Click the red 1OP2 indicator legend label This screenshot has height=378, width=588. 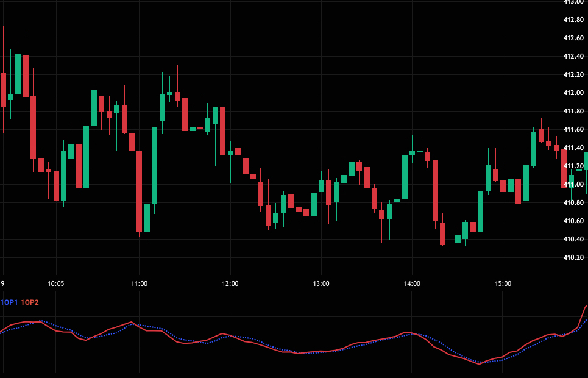pyautogui.click(x=29, y=302)
